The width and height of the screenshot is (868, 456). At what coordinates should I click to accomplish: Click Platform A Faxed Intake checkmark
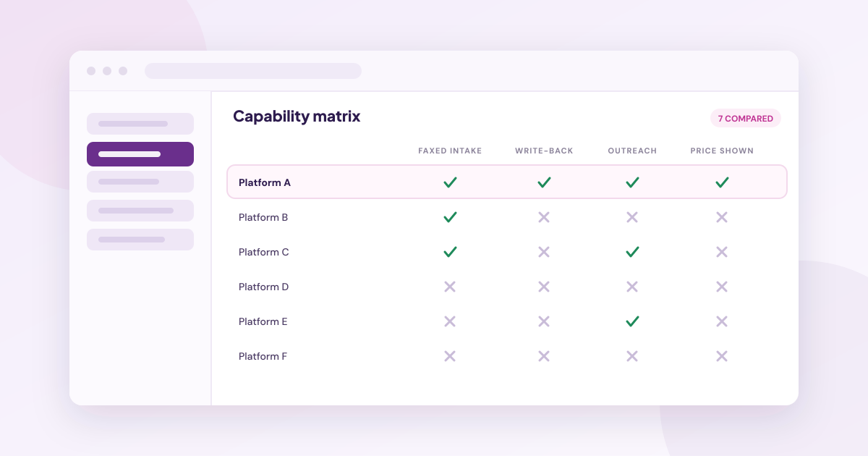(450, 182)
